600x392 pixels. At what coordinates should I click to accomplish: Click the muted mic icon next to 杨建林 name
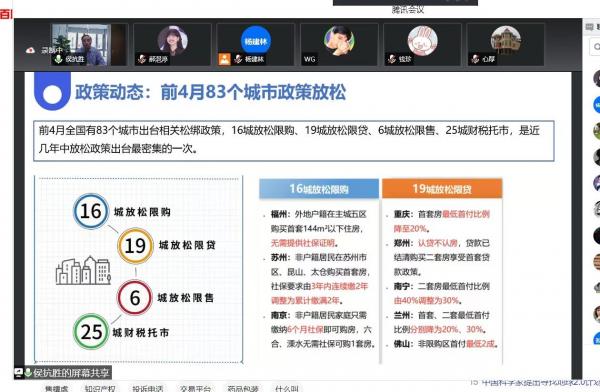(x=238, y=59)
